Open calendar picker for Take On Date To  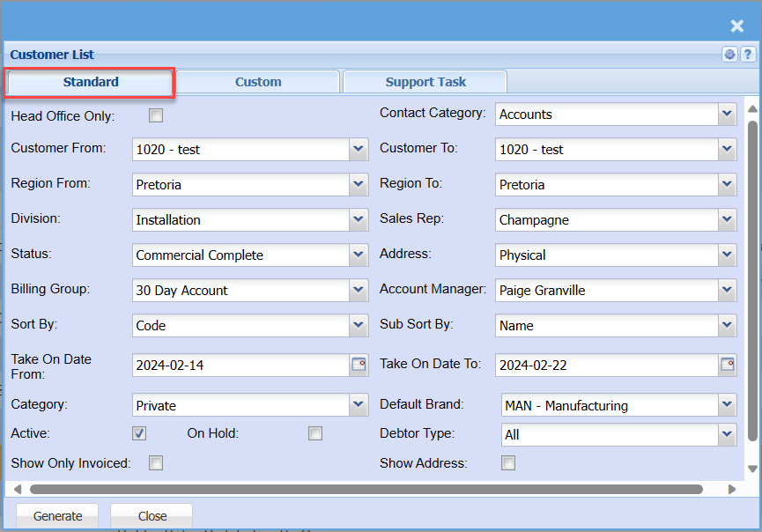coord(728,364)
